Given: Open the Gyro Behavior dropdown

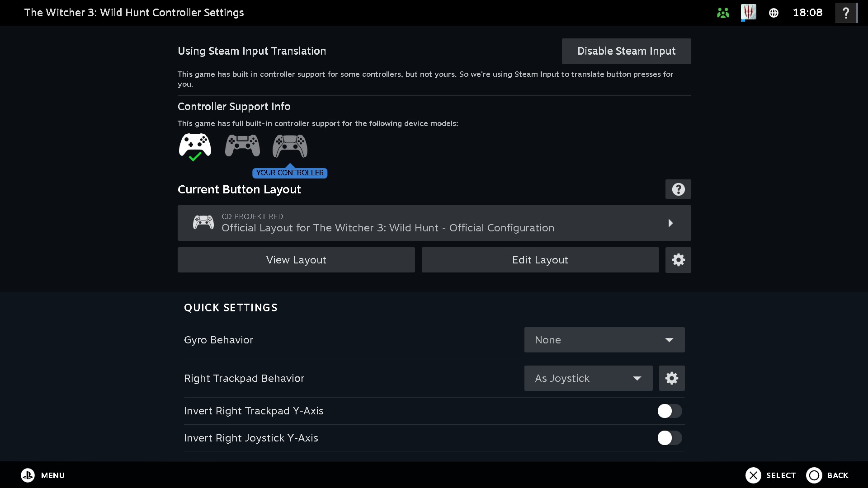Looking at the screenshot, I should pyautogui.click(x=604, y=340).
